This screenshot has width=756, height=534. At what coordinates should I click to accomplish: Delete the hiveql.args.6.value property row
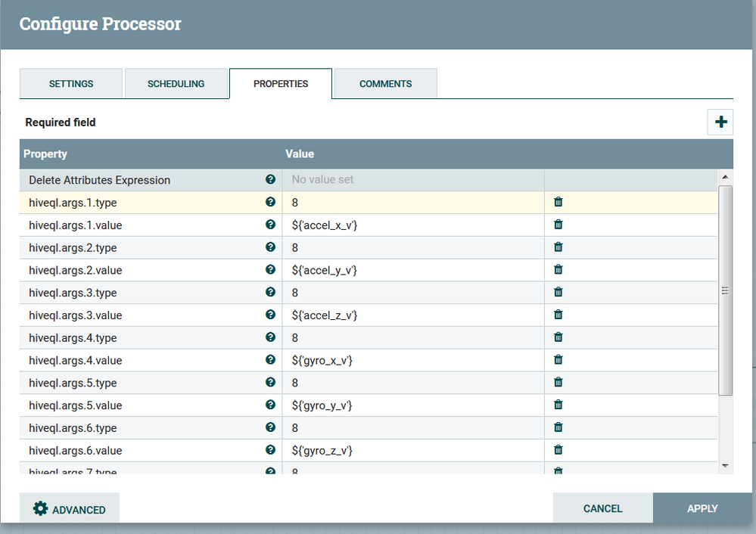point(558,450)
